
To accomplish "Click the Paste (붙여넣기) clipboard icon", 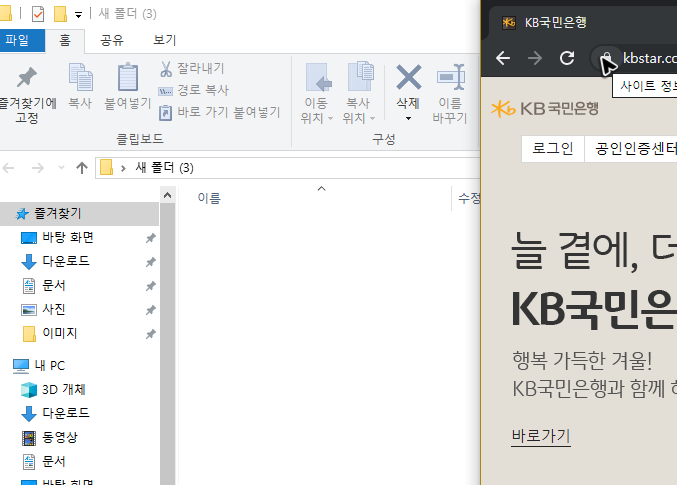I will pyautogui.click(x=128, y=77).
